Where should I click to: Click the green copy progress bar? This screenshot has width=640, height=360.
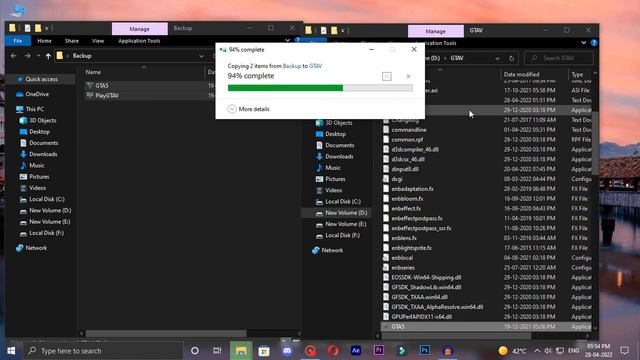tap(320, 88)
